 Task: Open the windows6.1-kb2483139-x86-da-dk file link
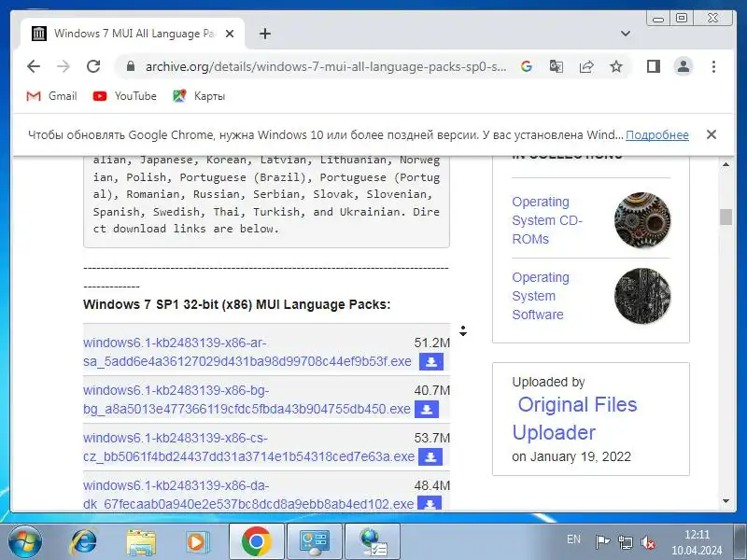(x=247, y=495)
